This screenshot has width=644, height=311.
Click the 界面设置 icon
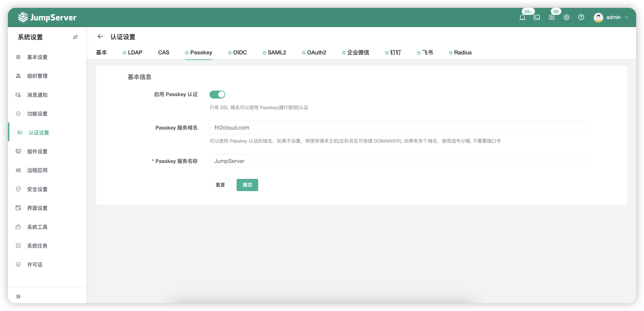(18, 208)
